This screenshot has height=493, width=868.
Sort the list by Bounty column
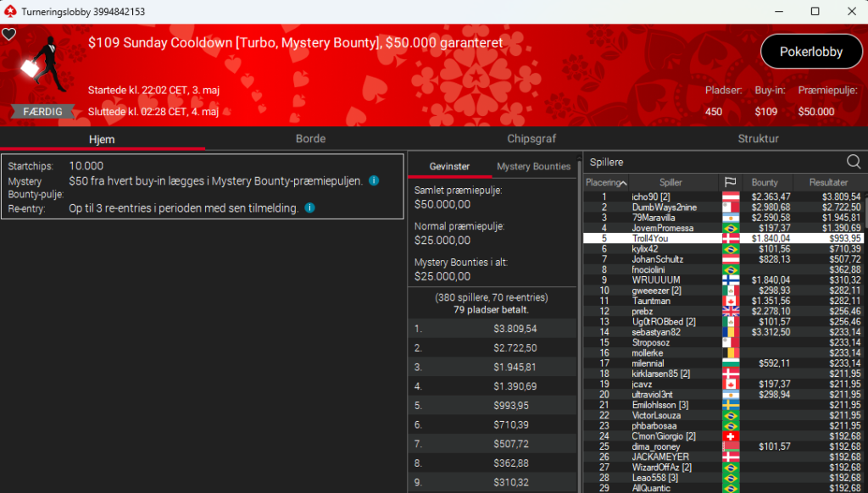click(765, 182)
